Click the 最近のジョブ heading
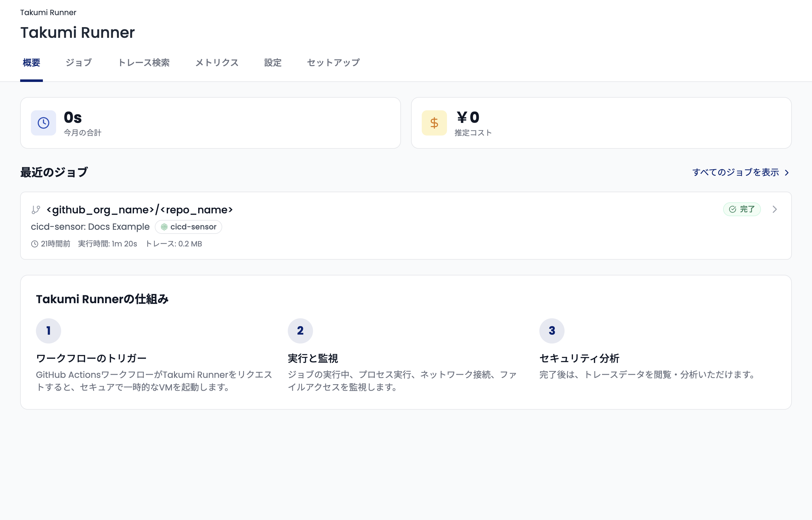The height and width of the screenshot is (520, 812). (54, 172)
